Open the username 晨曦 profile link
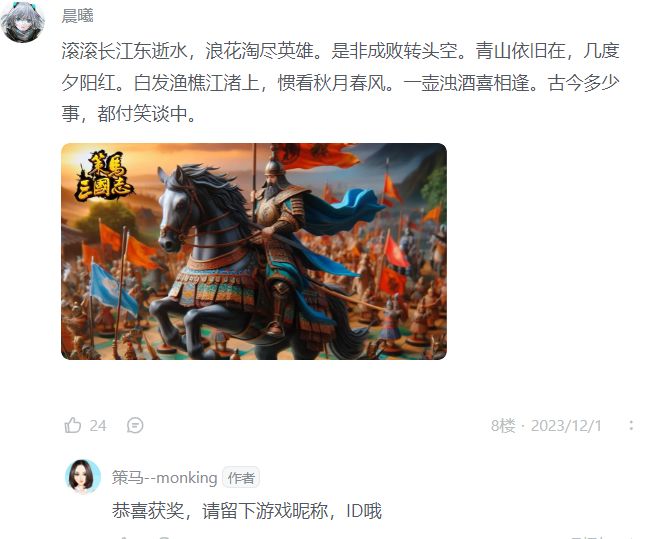 78,16
